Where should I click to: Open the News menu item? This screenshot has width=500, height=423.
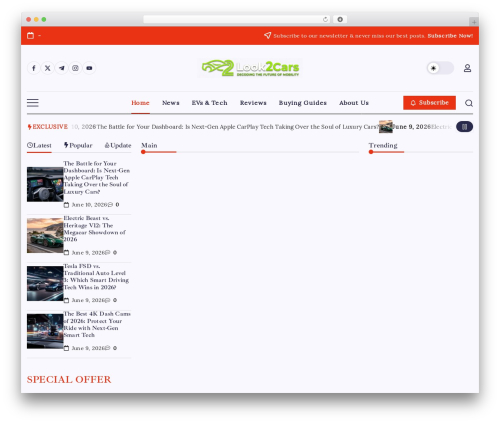coord(171,103)
